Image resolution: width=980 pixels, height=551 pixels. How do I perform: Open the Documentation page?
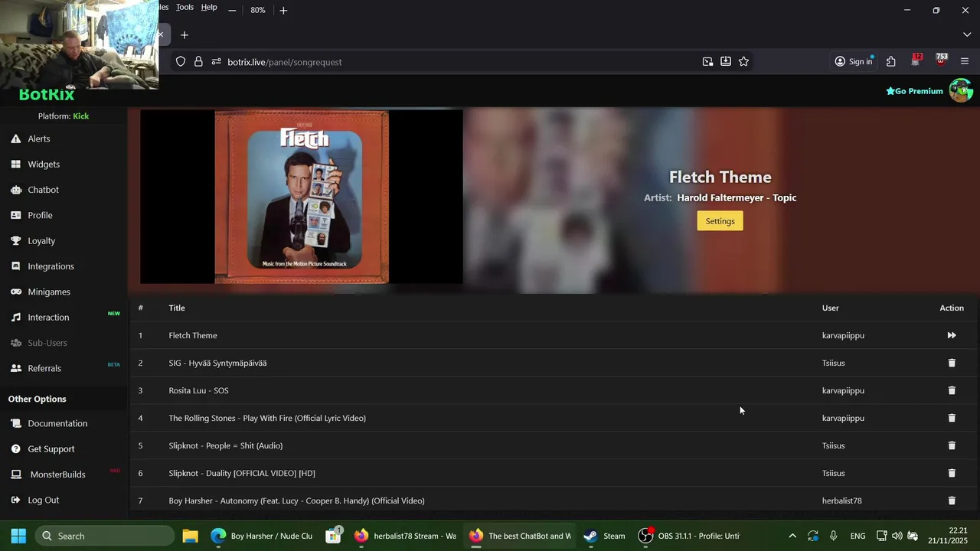(x=57, y=423)
